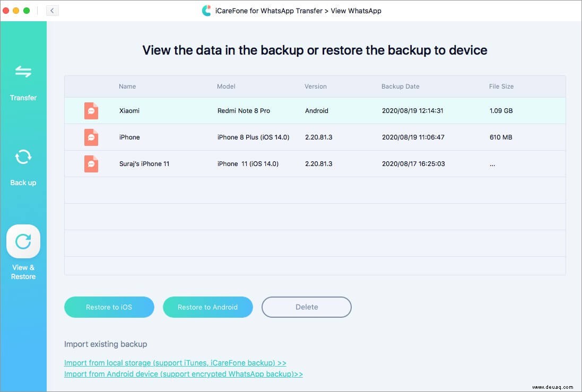The height and width of the screenshot is (392, 582).
Task: Maximize the window with the green button
Action: (x=27, y=11)
